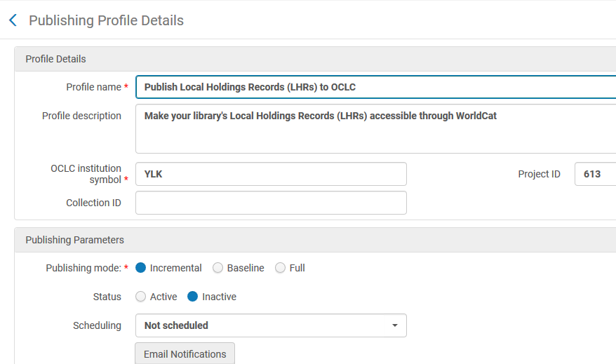Select the Profile description label

pyautogui.click(x=81, y=116)
